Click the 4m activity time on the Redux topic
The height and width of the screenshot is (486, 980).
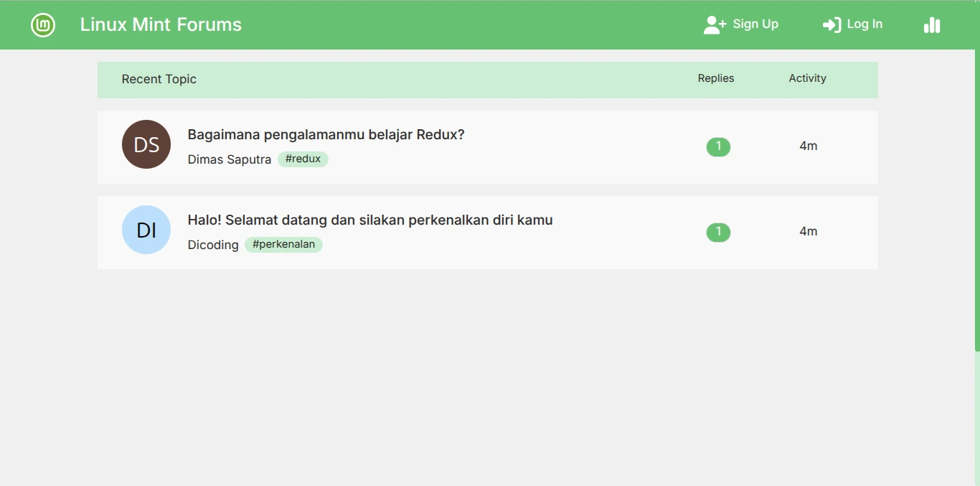(809, 146)
